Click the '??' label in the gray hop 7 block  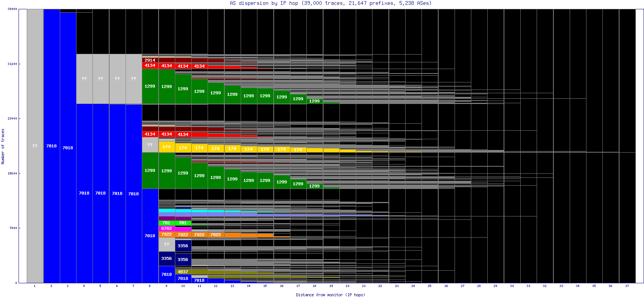(134, 79)
